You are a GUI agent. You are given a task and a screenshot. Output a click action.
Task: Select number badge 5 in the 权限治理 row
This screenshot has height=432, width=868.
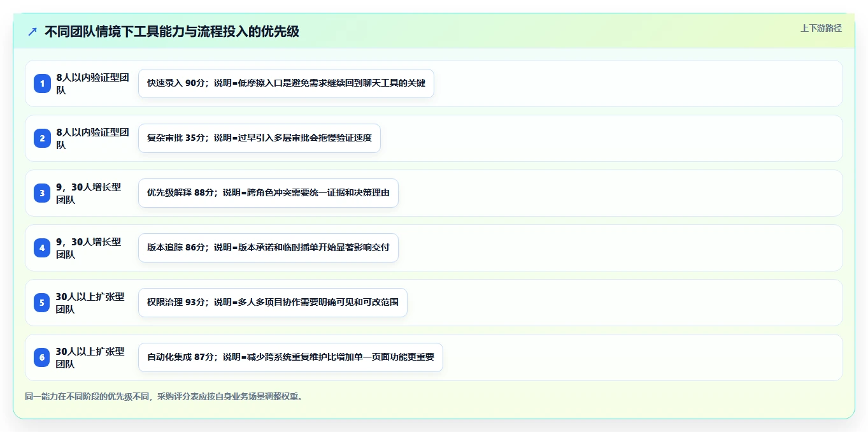[x=42, y=303]
